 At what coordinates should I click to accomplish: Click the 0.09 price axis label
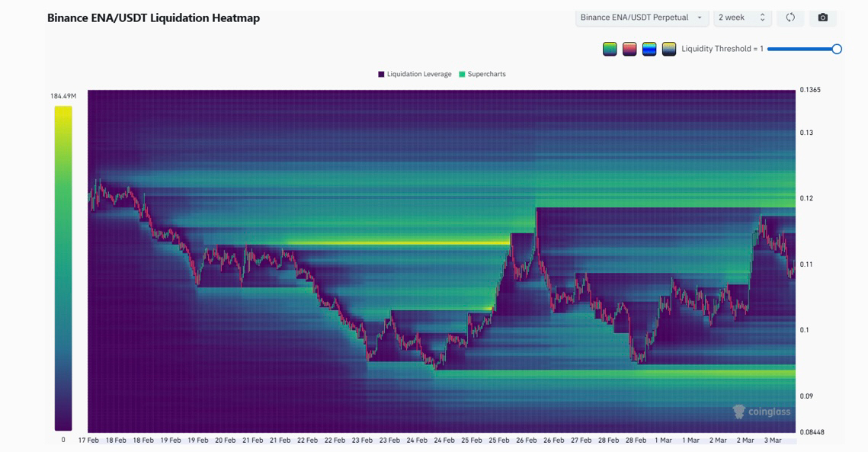pos(806,396)
